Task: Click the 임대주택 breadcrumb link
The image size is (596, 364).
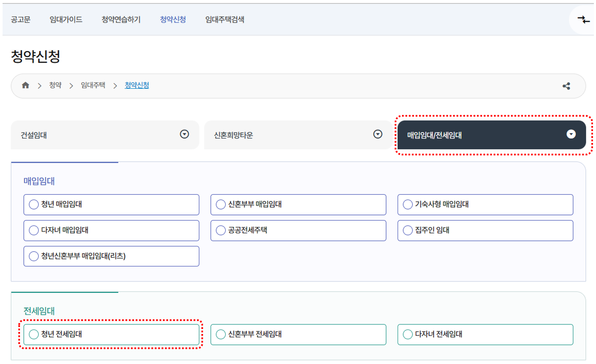Action: [x=94, y=85]
